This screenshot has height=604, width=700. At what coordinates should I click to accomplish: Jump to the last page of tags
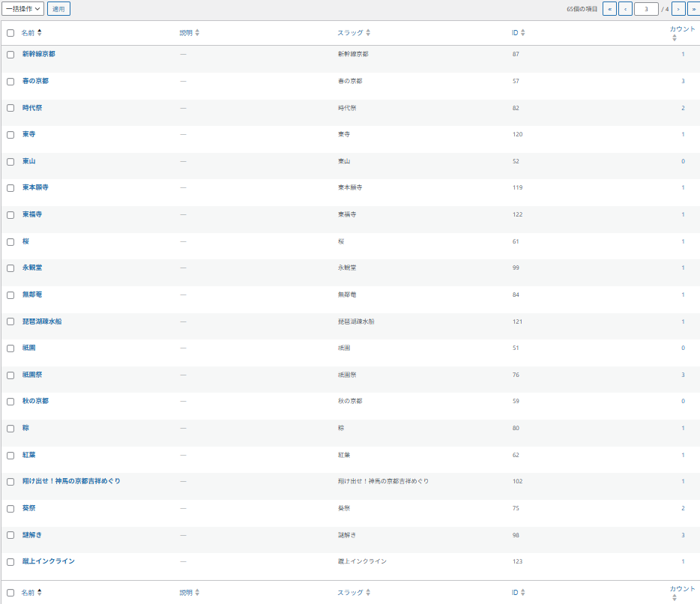point(694,9)
